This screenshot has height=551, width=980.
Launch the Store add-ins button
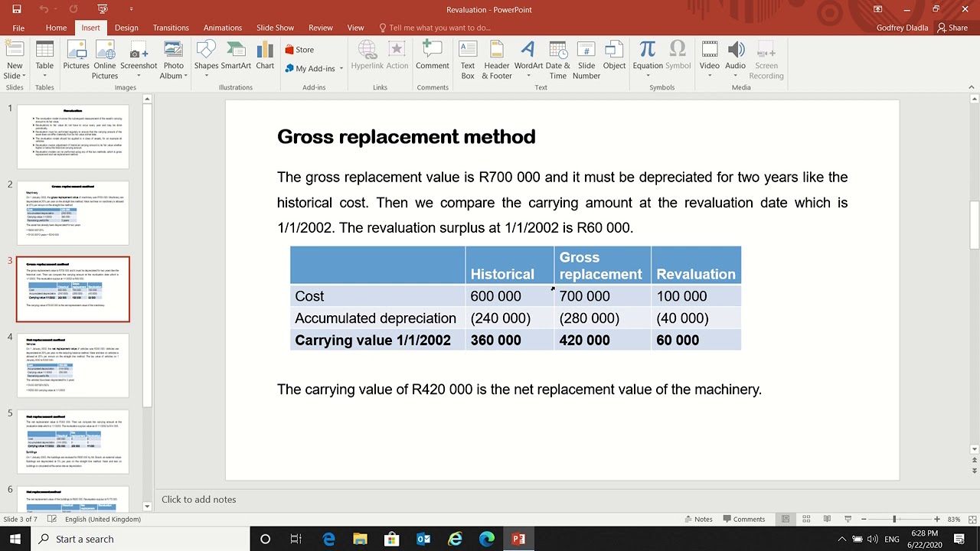[299, 50]
